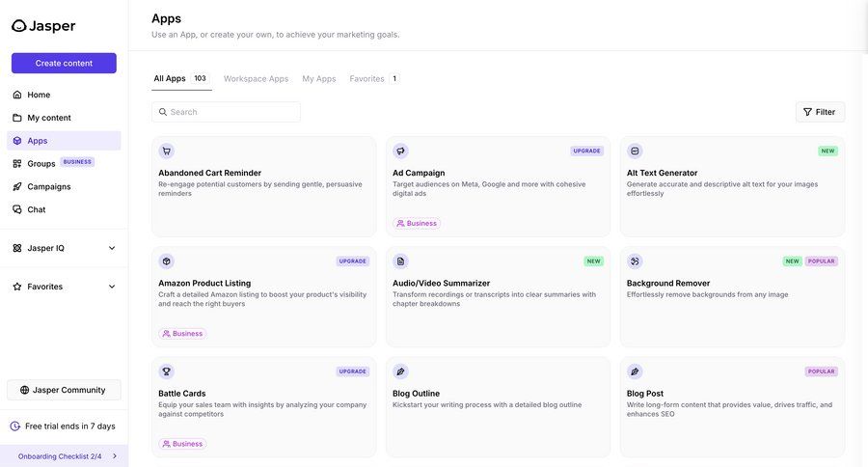Click the 103 count on All Apps
This screenshot has height=467, width=868.
point(200,79)
